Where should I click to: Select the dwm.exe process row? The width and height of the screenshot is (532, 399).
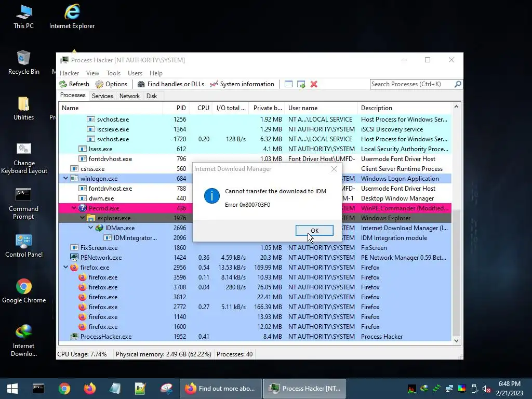tap(255, 198)
